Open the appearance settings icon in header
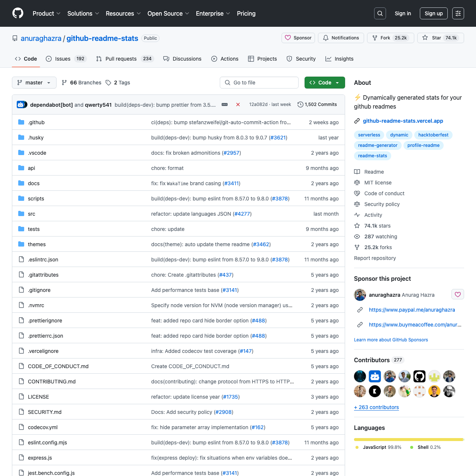 tap(458, 13)
